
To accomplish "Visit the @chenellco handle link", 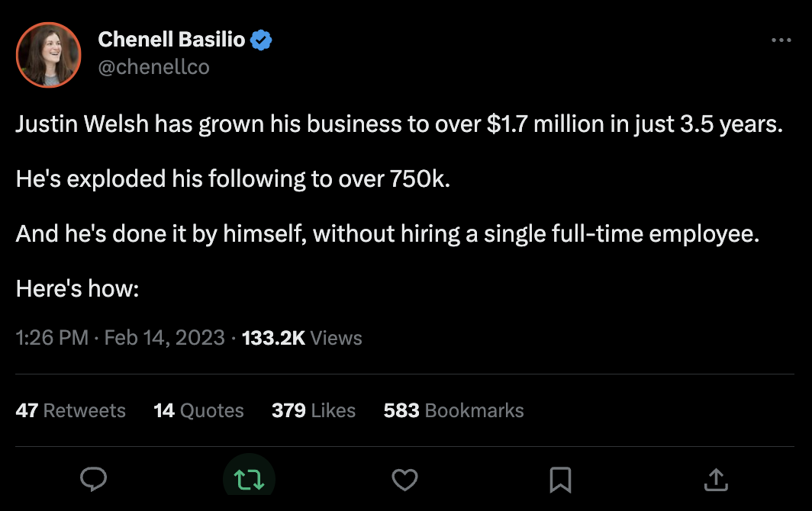I will point(153,67).
